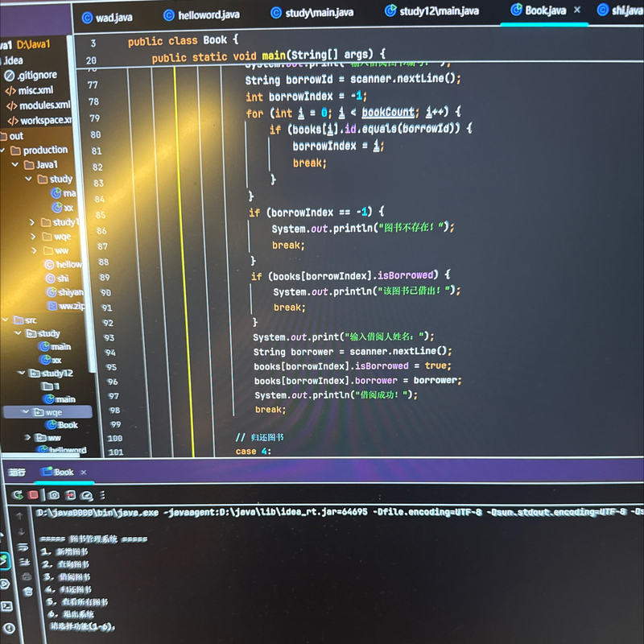Click the red-arrow Exit icon in Run toolbar
This screenshot has height=644, width=644.
tap(70, 495)
